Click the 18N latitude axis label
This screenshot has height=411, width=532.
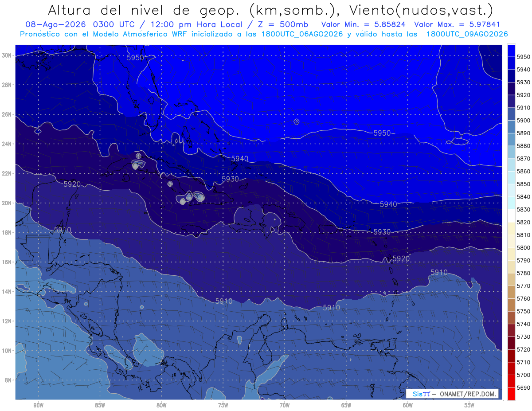(7, 232)
